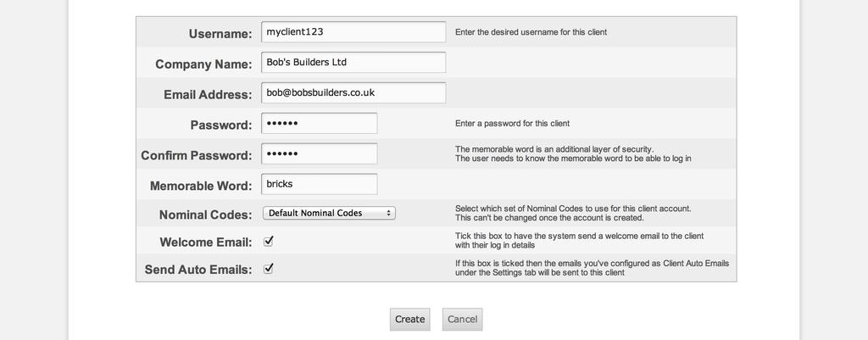This screenshot has height=340, width=868.
Task: Click the "Welcome Email:" label
Action: click(x=206, y=242)
